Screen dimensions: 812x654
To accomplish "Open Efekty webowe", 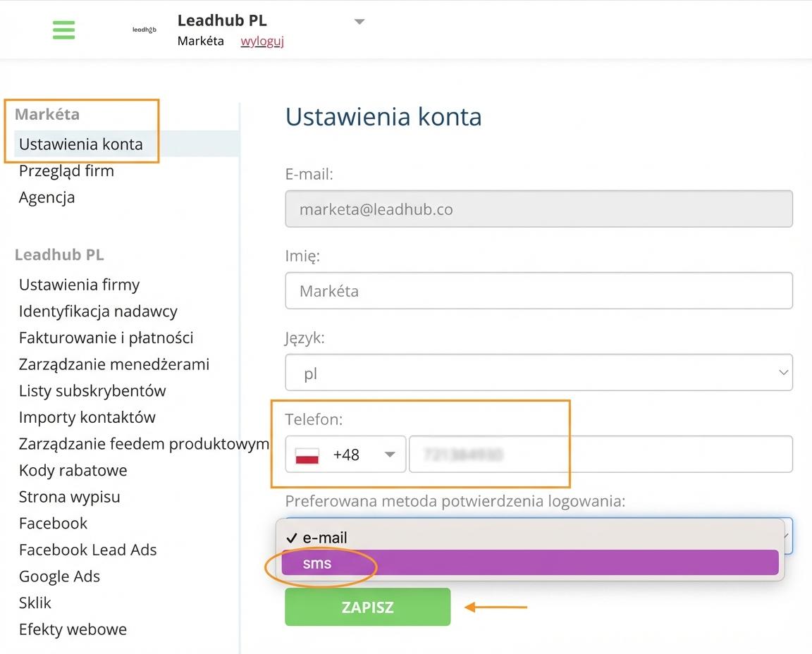I will tap(73, 629).
